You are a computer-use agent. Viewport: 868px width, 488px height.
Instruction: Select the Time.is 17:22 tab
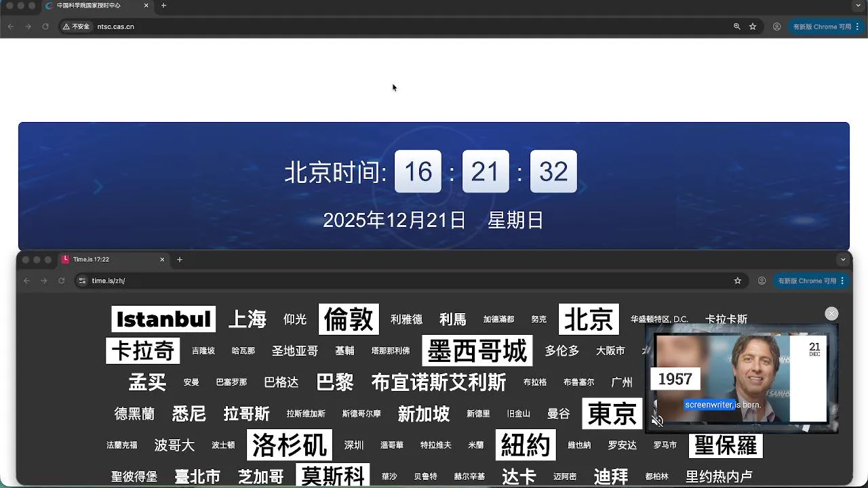(113, 260)
